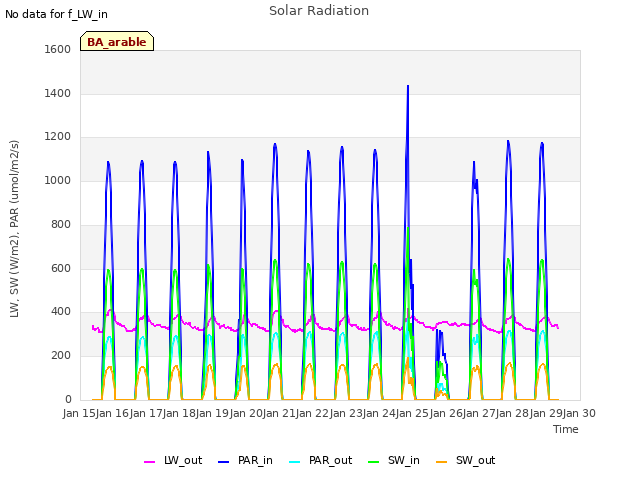Screen dimensions: 640x480
Task: Click the magenta LW_out legend swatch
Action: [149, 462]
